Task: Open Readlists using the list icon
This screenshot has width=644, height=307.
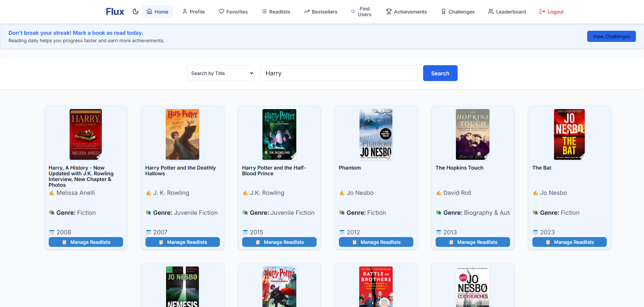Action: point(263,11)
